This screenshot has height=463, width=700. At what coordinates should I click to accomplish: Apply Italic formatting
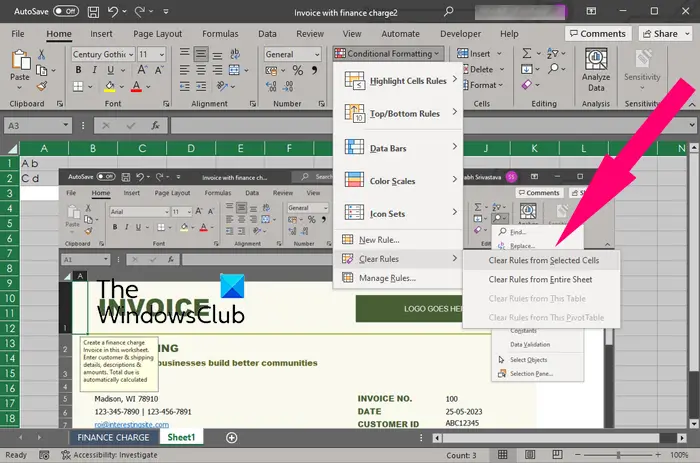(94, 70)
